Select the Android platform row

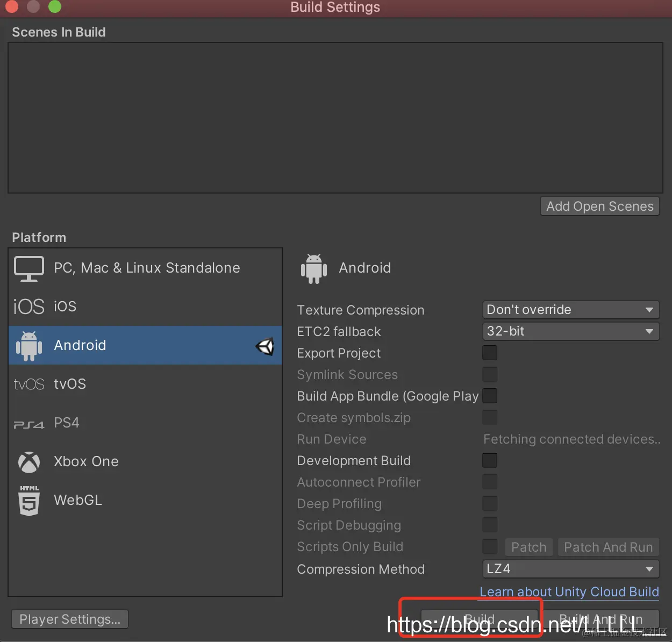click(x=145, y=345)
